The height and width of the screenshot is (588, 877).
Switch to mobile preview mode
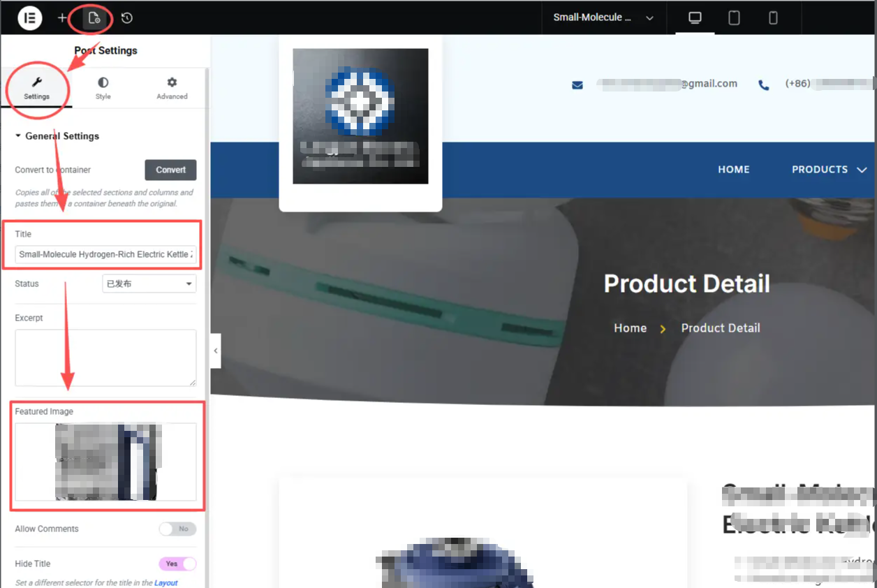point(773,18)
